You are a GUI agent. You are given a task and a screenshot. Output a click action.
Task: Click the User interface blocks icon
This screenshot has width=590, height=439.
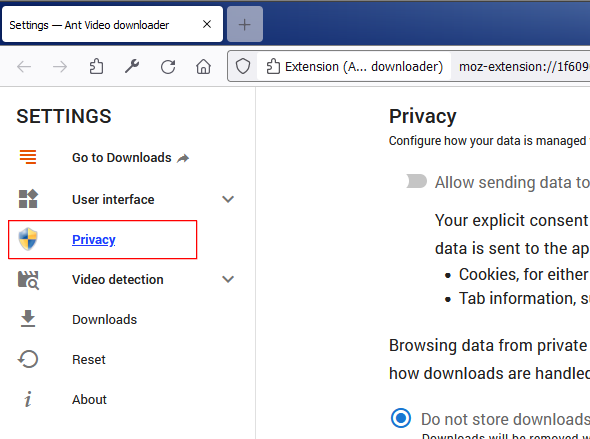click(x=28, y=199)
